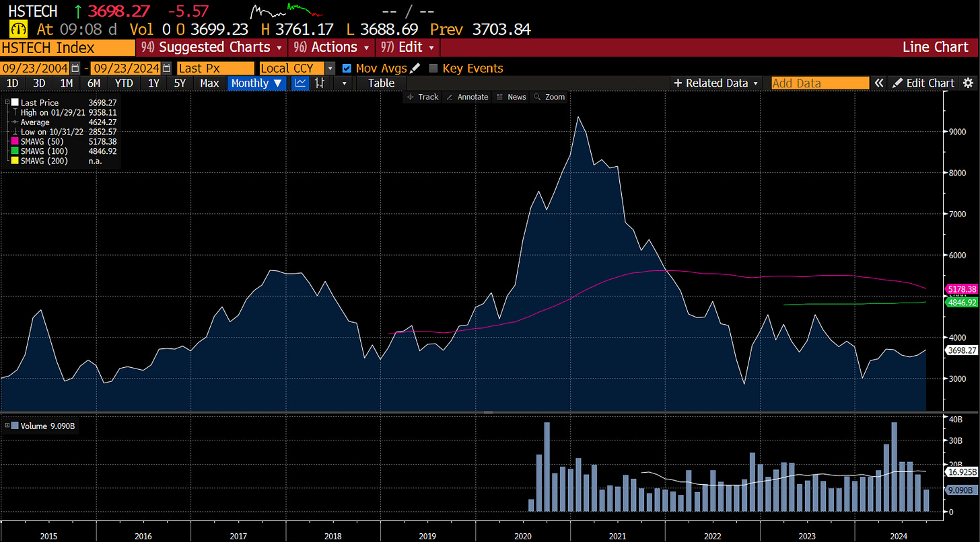
Task: Open the Actions dropdown menu
Action: tap(332, 47)
